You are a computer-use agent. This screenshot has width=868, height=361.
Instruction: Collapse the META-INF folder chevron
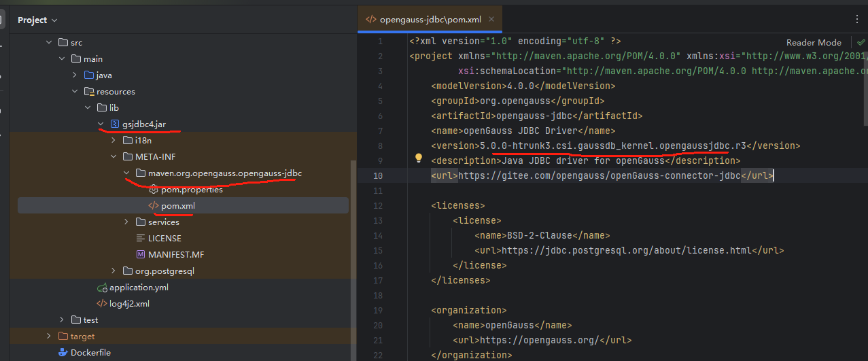tap(114, 156)
